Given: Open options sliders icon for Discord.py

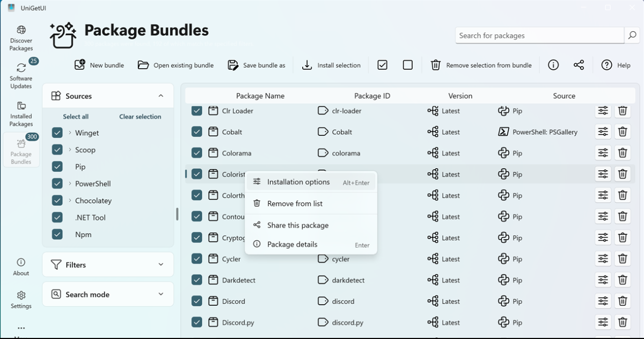Looking at the screenshot, I should [x=603, y=322].
